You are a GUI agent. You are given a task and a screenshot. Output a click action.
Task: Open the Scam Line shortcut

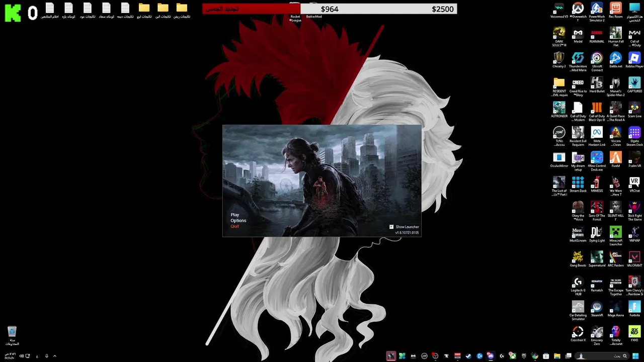[634, 111]
